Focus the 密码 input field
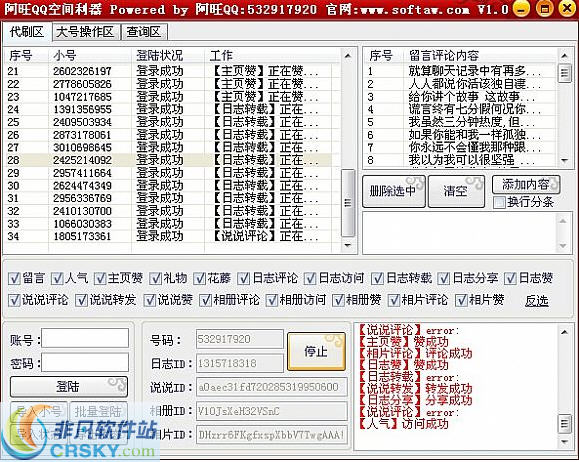Screen dimensions: 579x462 tap(85, 362)
